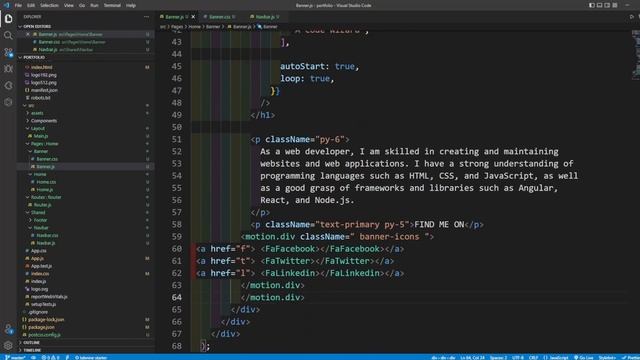Image resolution: width=640 pixels, height=360 pixels.
Task: Click line number 64 in gutter
Action: pos(177,297)
